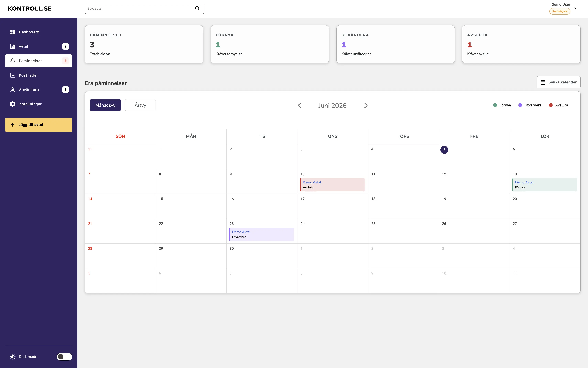Click the Användare person icon
Image resolution: width=588 pixels, height=368 pixels.
pyautogui.click(x=13, y=90)
